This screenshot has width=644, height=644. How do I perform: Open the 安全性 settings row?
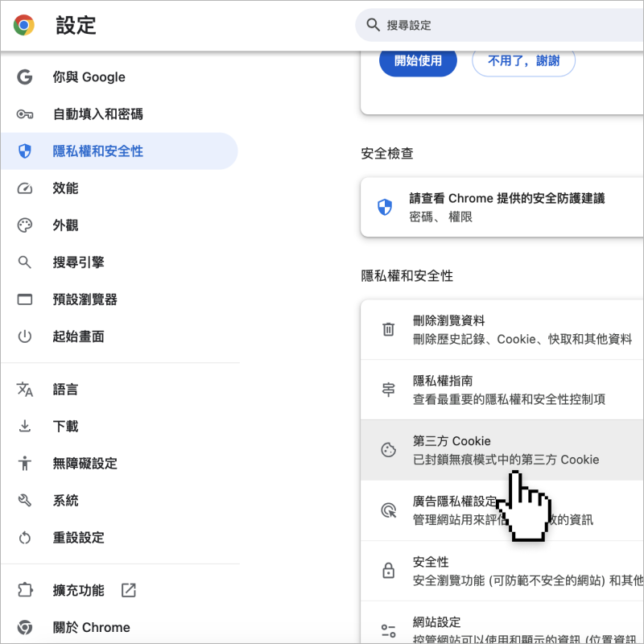[502, 571]
